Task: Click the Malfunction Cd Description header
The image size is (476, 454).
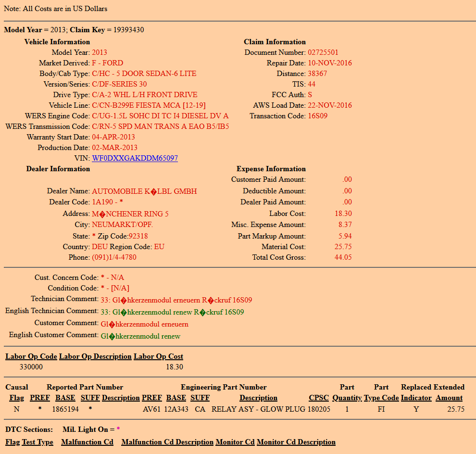Action: coord(167,442)
